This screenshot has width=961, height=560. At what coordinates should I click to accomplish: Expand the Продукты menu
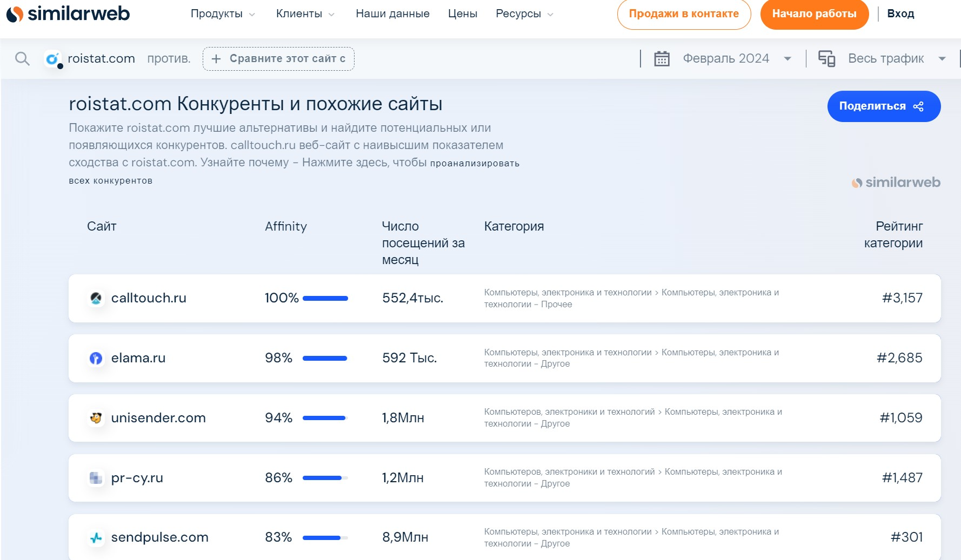point(223,14)
